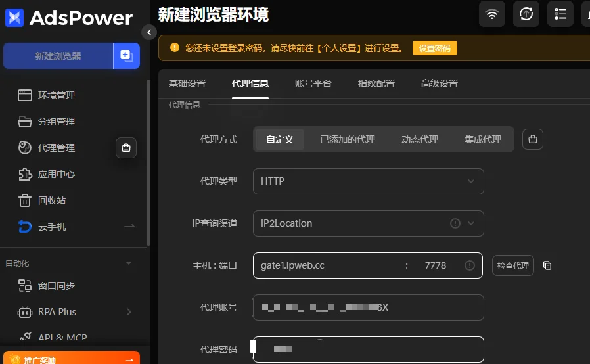Viewport: 590px width, 364px height.
Task: Click the 分组管理 folder icon
Action: coord(25,122)
